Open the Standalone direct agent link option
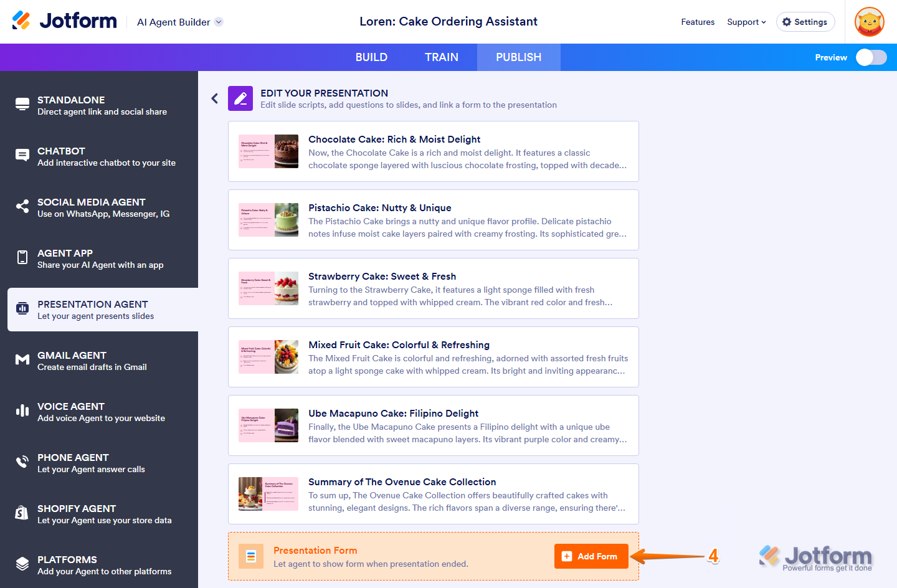This screenshot has width=897, height=588. click(x=103, y=105)
